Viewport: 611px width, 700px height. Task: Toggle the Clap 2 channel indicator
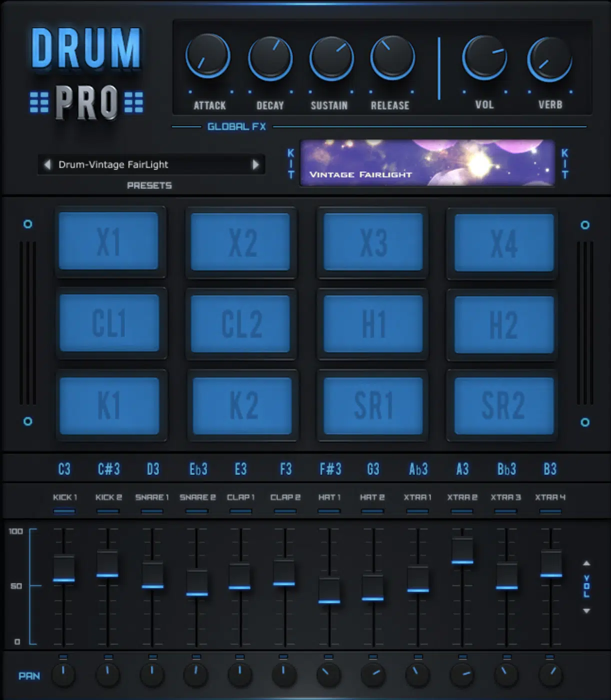tap(285, 511)
